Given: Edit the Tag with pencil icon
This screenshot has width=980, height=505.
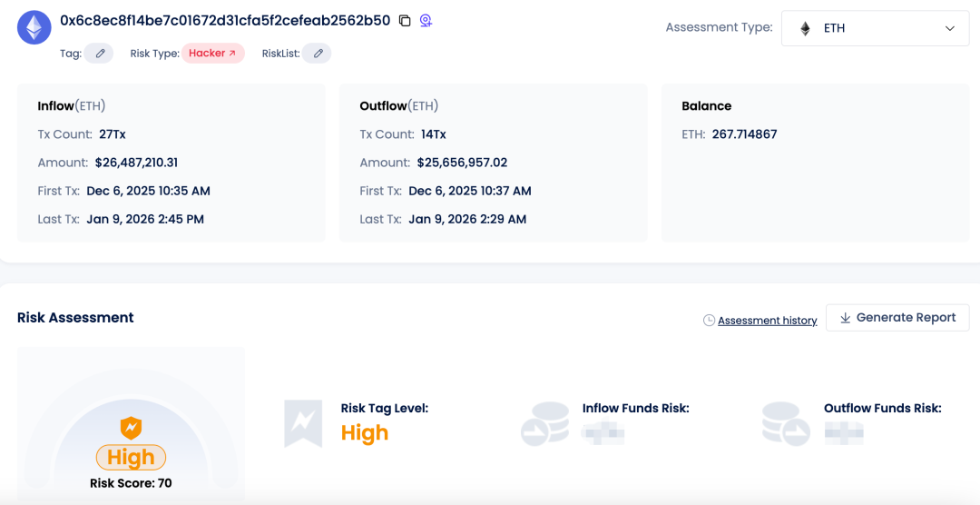Looking at the screenshot, I should (100, 54).
